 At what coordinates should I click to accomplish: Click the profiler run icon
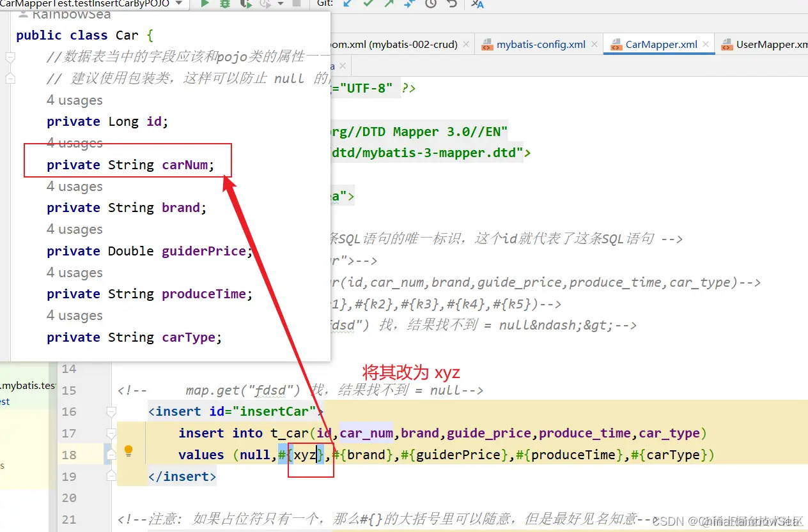[266, 4]
